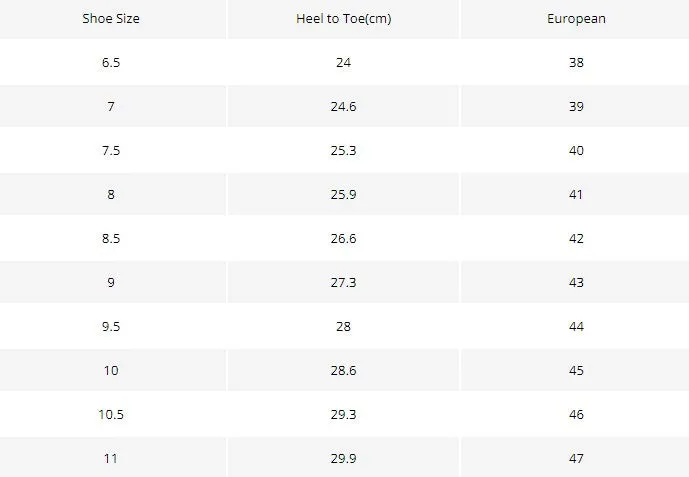Select the shoe size 11 cell

[111, 457]
